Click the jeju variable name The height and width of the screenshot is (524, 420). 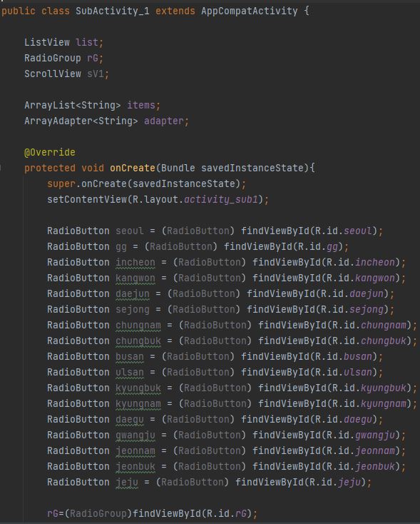click(126, 482)
